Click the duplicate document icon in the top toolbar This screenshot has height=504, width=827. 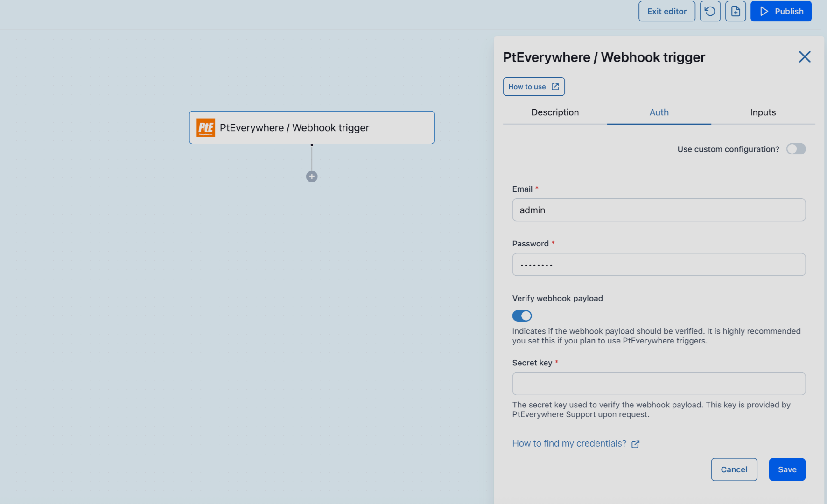[736, 11]
